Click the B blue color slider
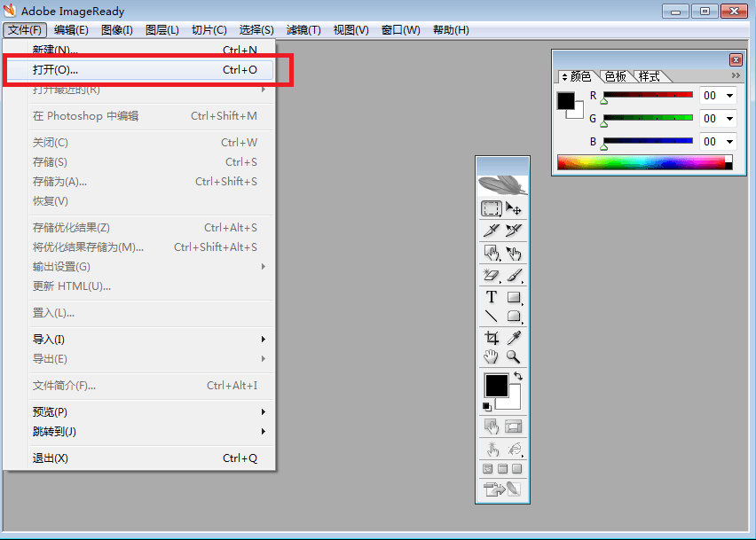 point(648,141)
